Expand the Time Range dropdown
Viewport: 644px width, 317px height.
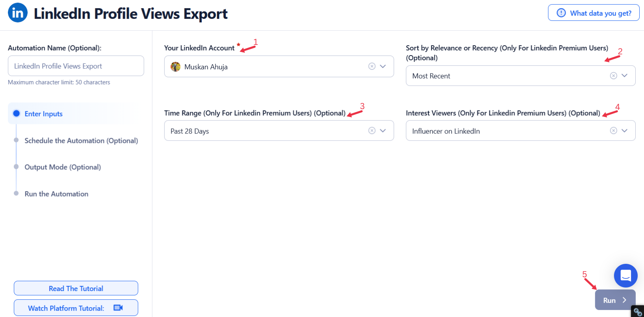[383, 130]
